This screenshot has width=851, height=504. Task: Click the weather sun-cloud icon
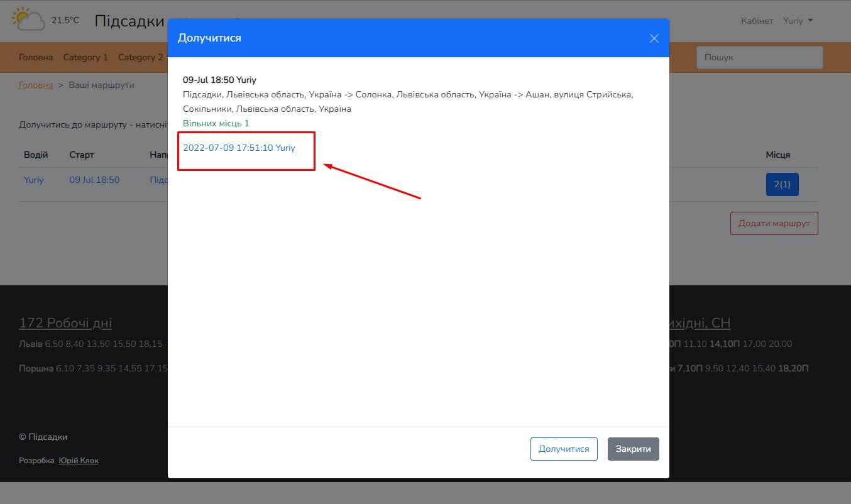pyautogui.click(x=28, y=19)
